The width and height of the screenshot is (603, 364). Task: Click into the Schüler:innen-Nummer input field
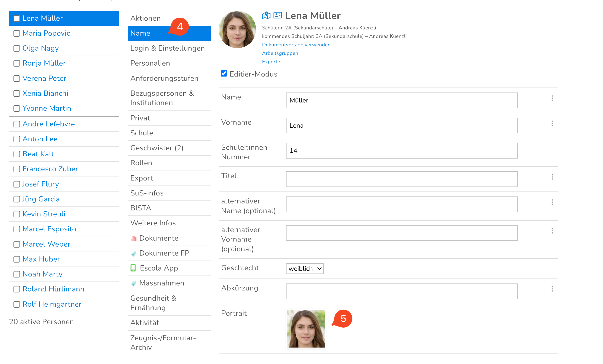(401, 151)
